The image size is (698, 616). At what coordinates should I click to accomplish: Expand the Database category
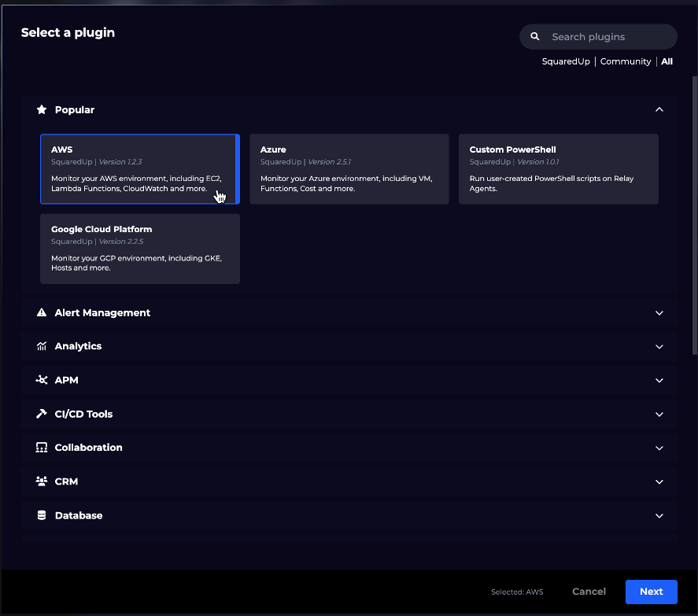(659, 515)
